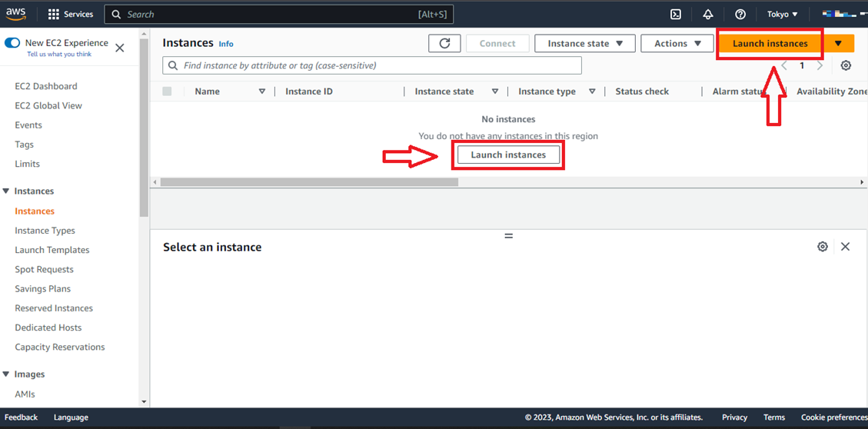Open the Launch instances split-button arrow

point(838,43)
